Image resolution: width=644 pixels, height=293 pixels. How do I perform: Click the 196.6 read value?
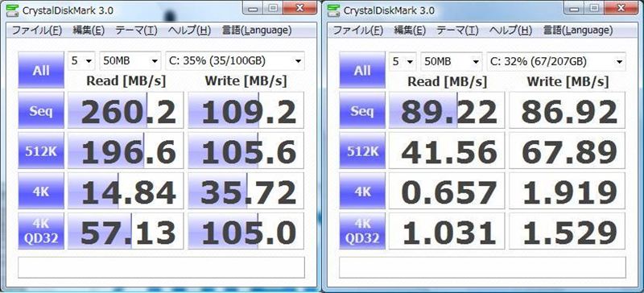(126, 151)
